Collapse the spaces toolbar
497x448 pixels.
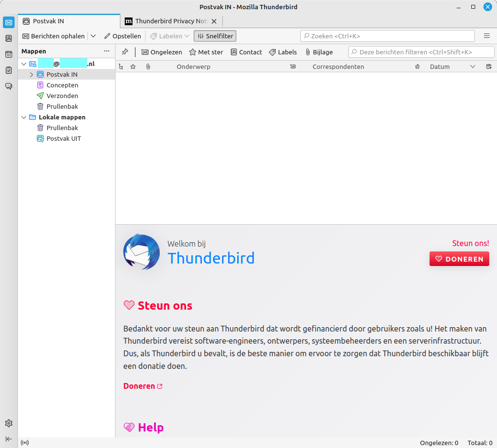(9, 439)
